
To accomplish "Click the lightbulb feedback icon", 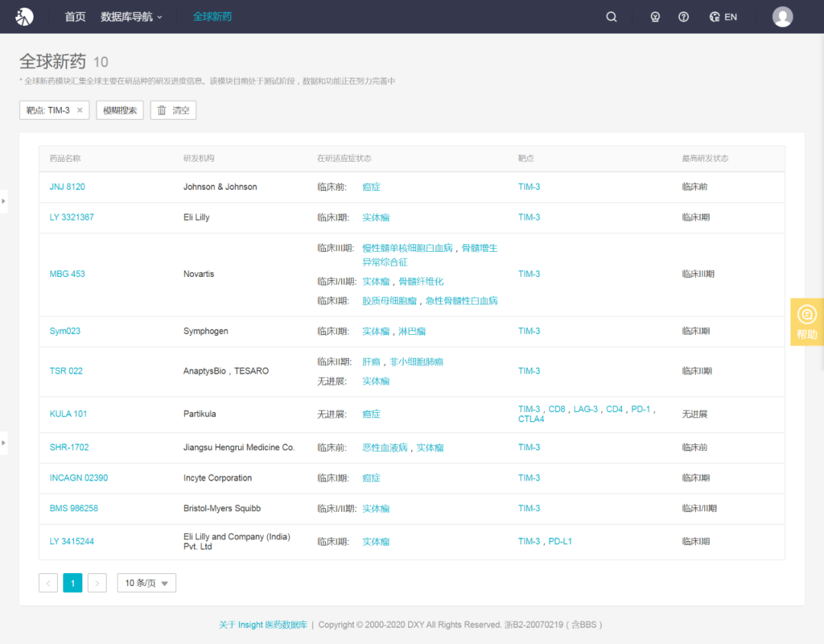I will 655,17.
